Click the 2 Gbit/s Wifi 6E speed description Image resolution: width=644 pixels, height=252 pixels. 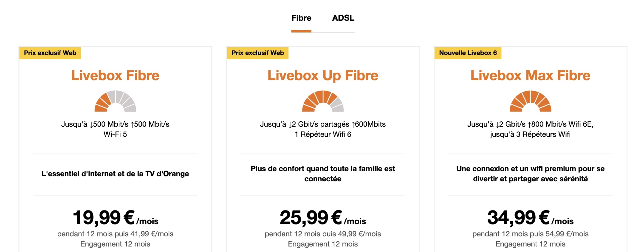click(531, 129)
